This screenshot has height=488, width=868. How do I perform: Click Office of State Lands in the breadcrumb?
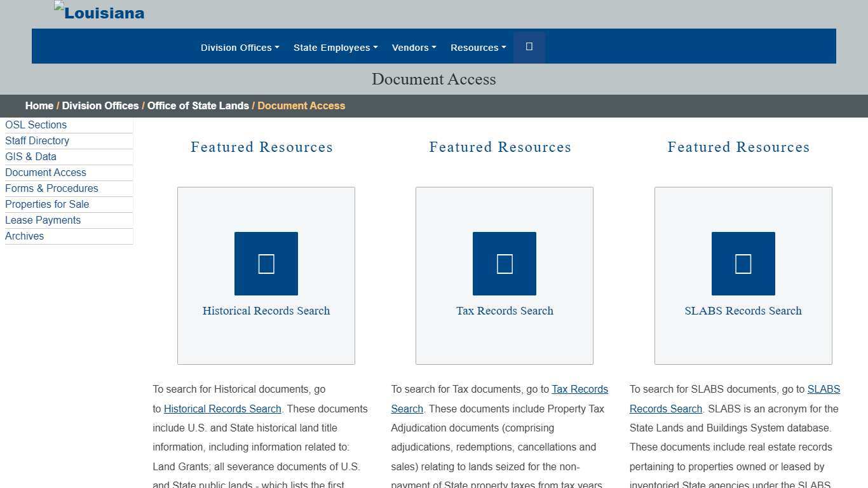point(198,105)
